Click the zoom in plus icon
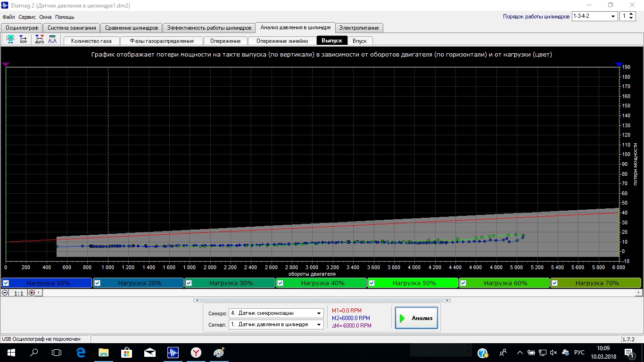 pos(32,293)
